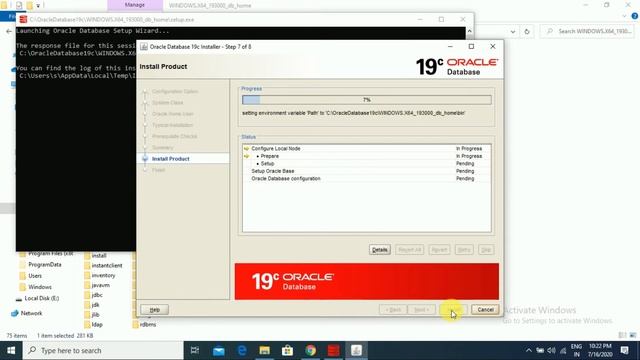Click the File Explorer large icons view button
The height and width of the screenshot is (360, 640).
pos(633,336)
